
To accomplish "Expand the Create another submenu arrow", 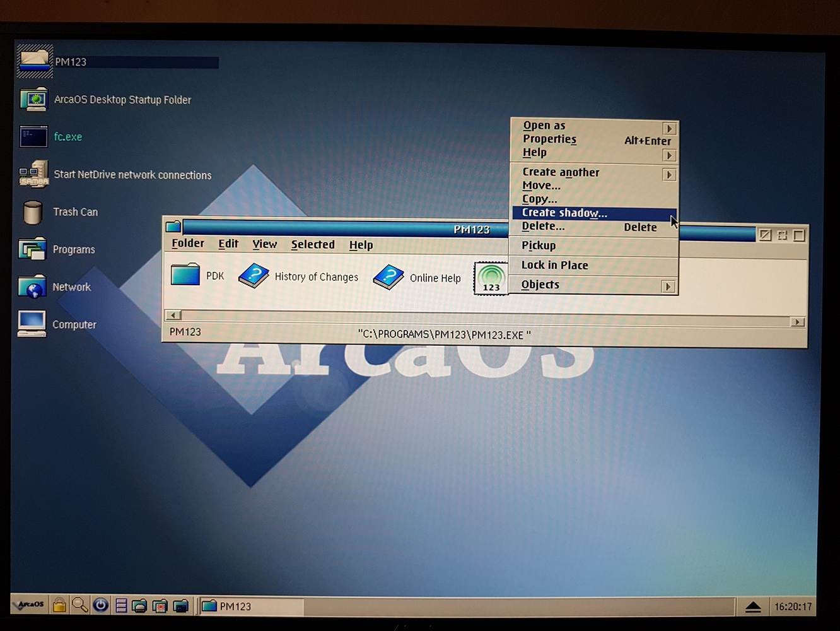I will (670, 175).
